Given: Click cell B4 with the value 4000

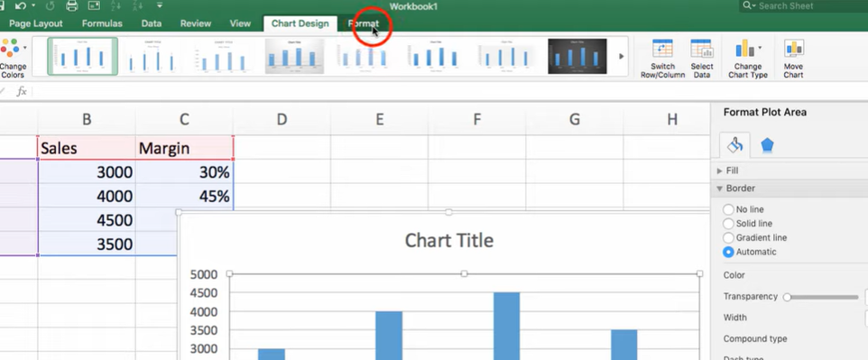Looking at the screenshot, I should [87, 196].
